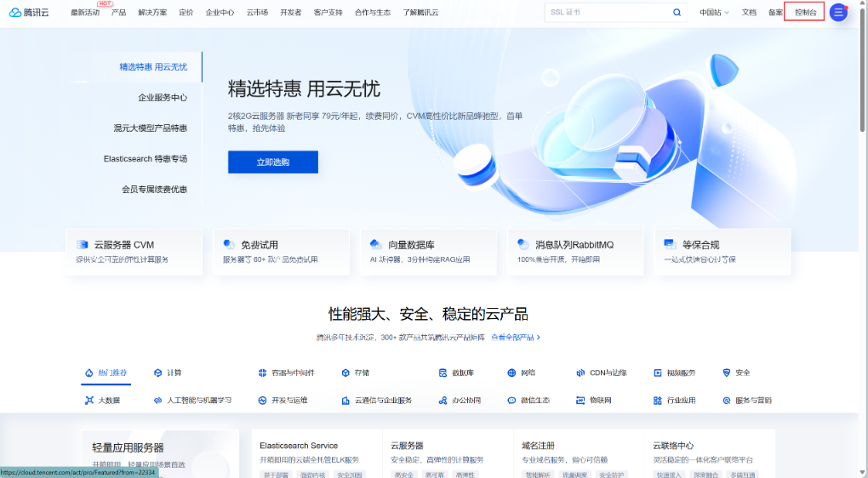This screenshot has height=478, width=868.
Task: Click the icon beside 人工智能与机器学习
Action: 157,400
